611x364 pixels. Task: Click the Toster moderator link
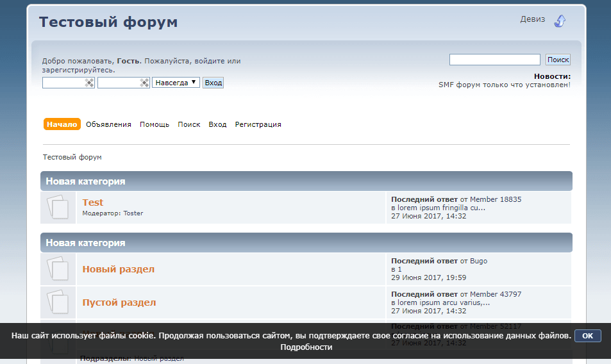(133, 213)
